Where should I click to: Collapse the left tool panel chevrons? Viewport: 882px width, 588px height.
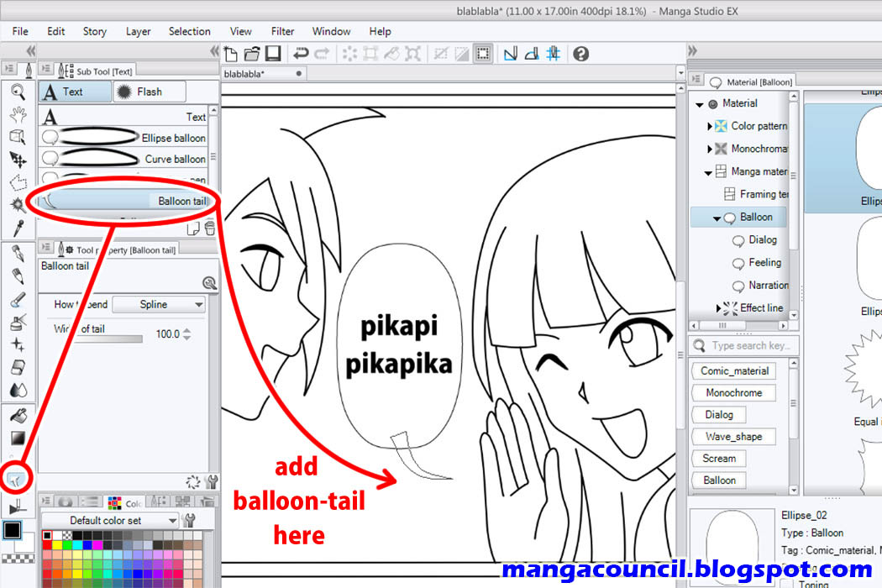(30, 51)
